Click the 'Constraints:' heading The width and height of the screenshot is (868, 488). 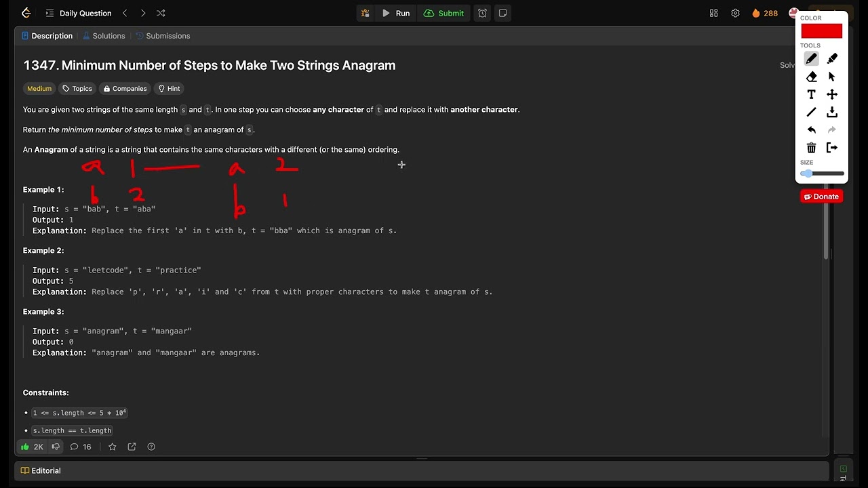pyautogui.click(x=46, y=393)
